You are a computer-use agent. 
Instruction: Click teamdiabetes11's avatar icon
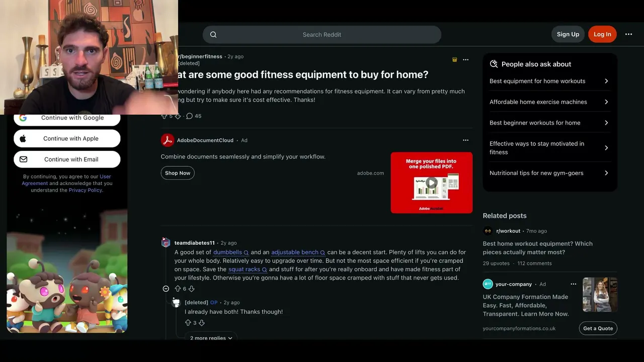click(166, 243)
